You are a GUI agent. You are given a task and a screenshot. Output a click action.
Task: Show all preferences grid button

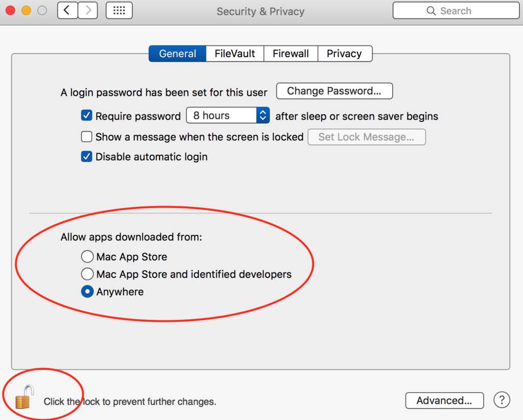click(119, 10)
